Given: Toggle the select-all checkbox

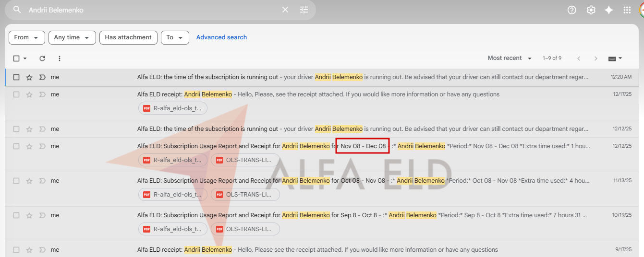Looking at the screenshot, I should click(16, 58).
